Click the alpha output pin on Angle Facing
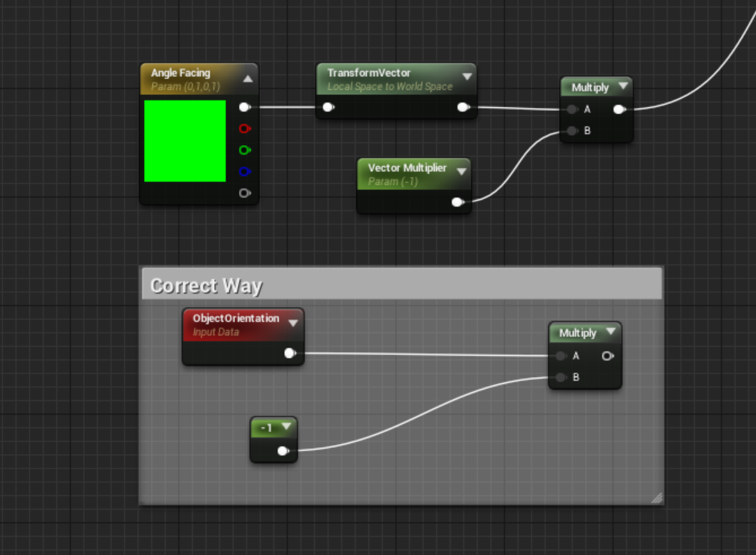This screenshot has width=756, height=555. coord(243,193)
